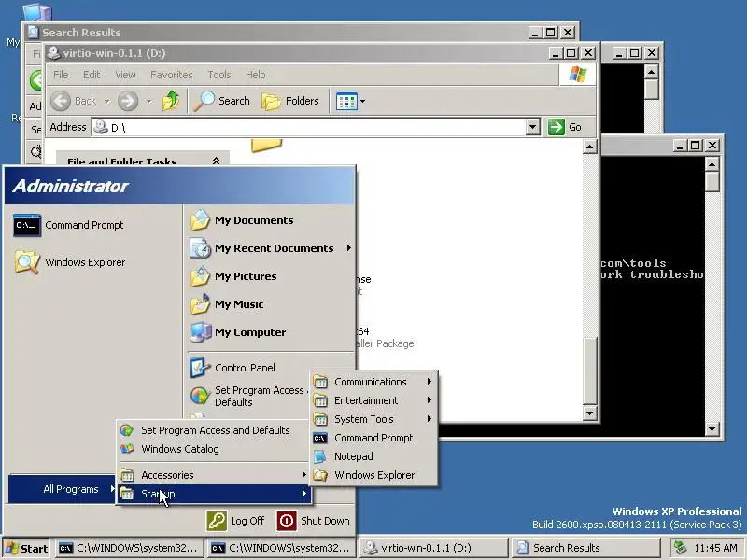Click the Up folder icon in the toolbar
Screen dimensions: 747x560
tap(171, 101)
